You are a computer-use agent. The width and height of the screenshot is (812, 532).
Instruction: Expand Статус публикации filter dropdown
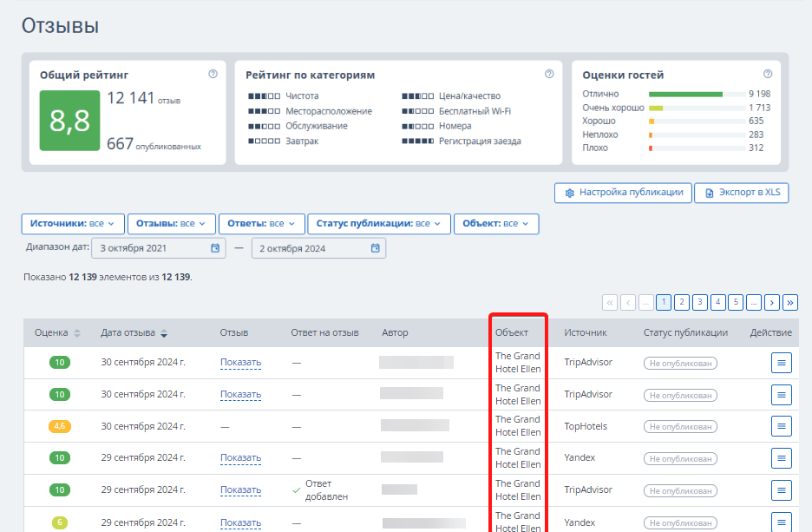[379, 224]
